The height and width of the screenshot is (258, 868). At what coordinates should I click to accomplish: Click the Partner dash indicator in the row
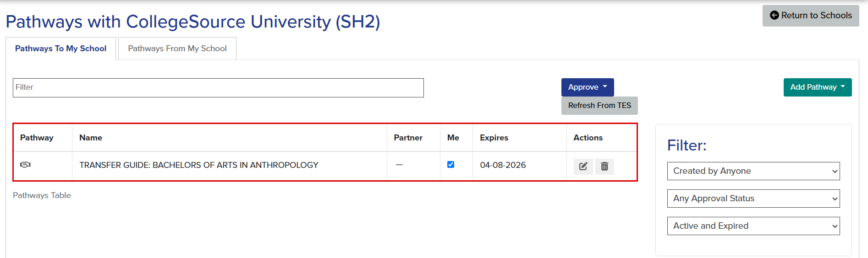pyautogui.click(x=399, y=165)
